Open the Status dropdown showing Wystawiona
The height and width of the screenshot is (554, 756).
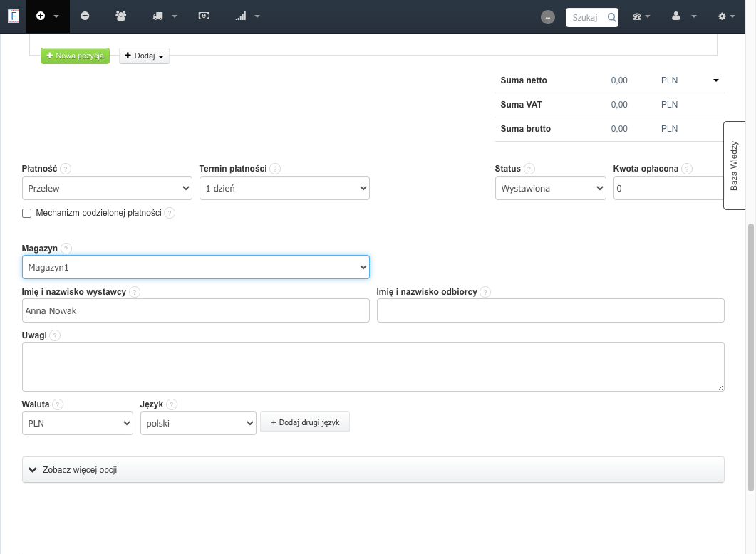coord(550,189)
